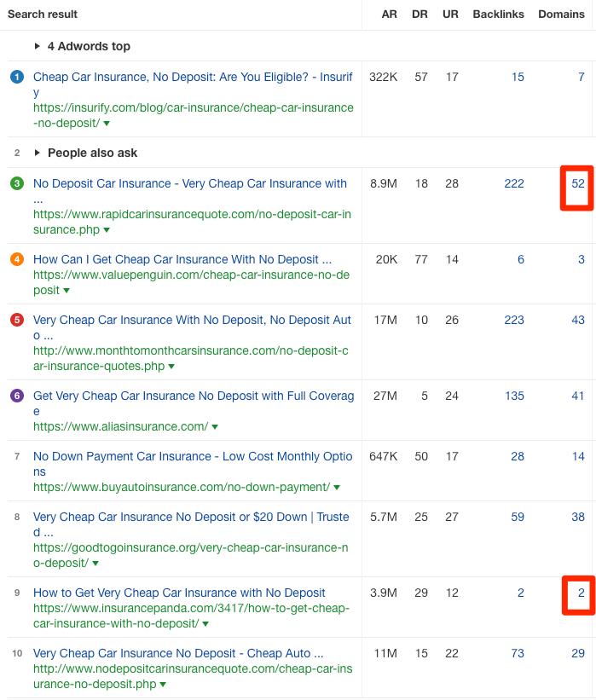This screenshot has height=700, width=596.
Task: Click the red position 5 badge
Action: pos(17,321)
